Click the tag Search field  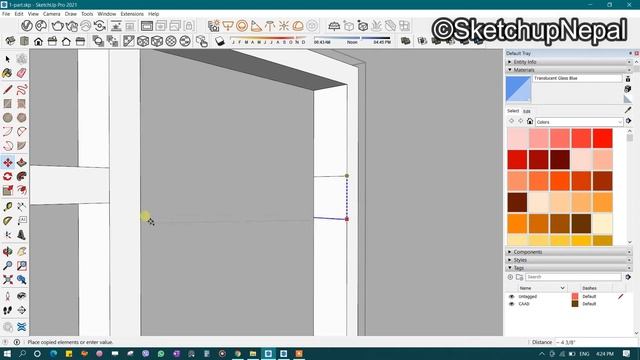[573, 277]
